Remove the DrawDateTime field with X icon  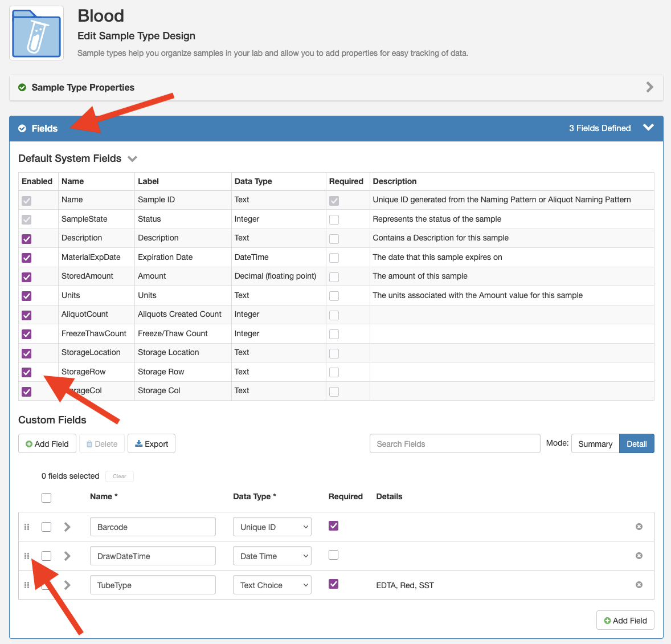pos(639,556)
